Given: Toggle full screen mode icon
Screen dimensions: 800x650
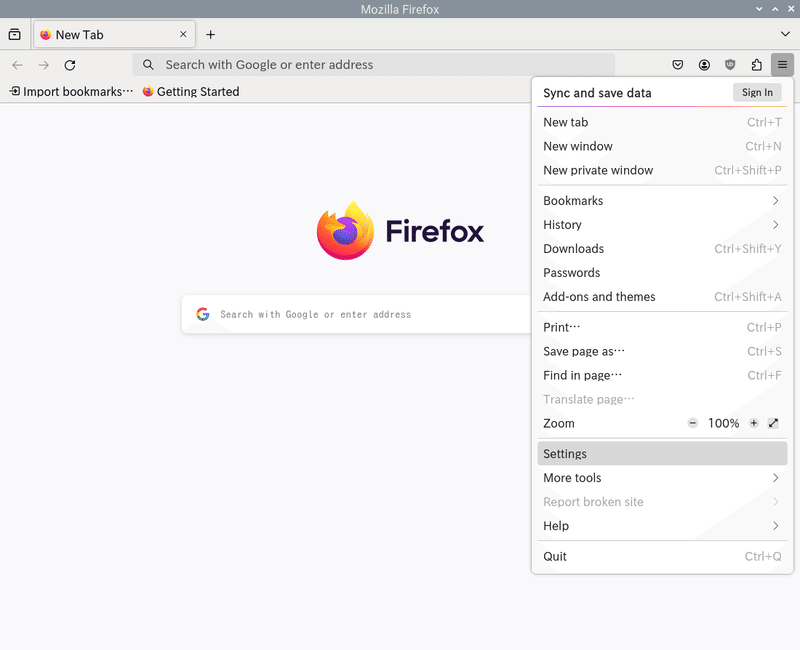Looking at the screenshot, I should pyautogui.click(x=773, y=423).
